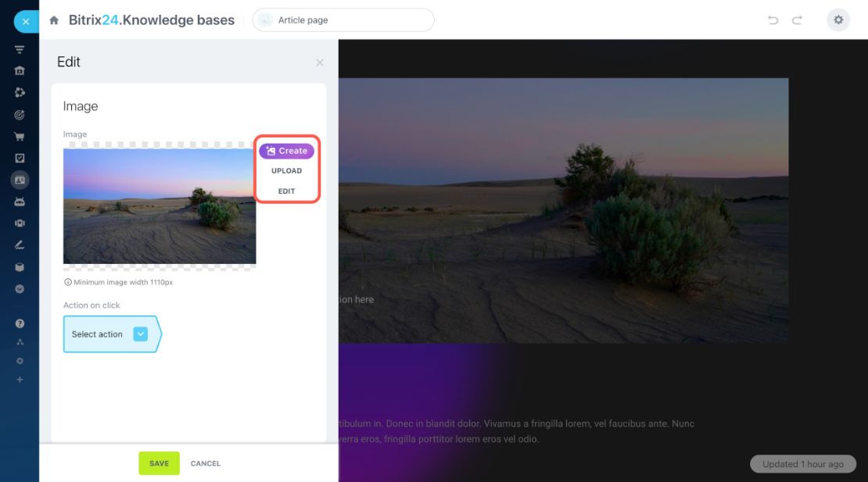
Task: Click the Create image button
Action: point(286,151)
